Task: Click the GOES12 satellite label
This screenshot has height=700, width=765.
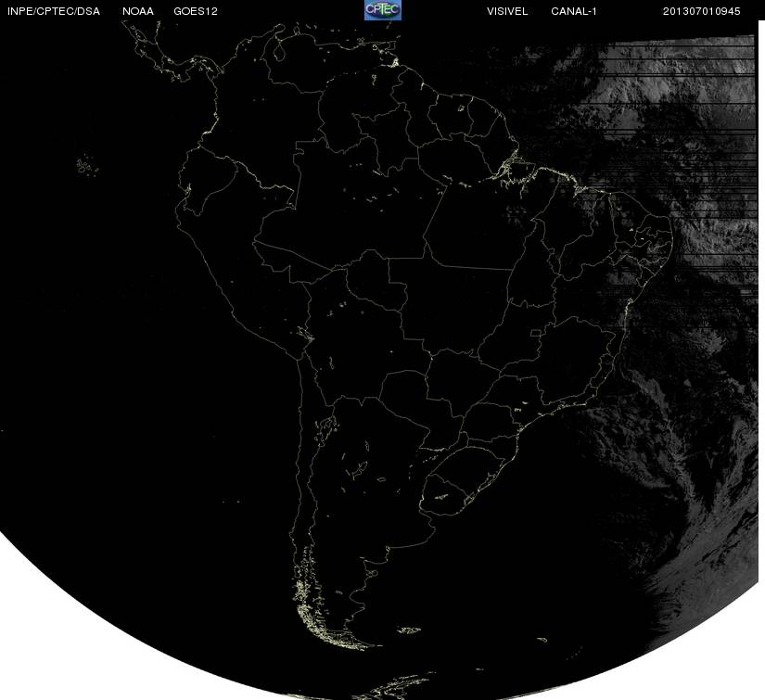Action: tap(195, 11)
